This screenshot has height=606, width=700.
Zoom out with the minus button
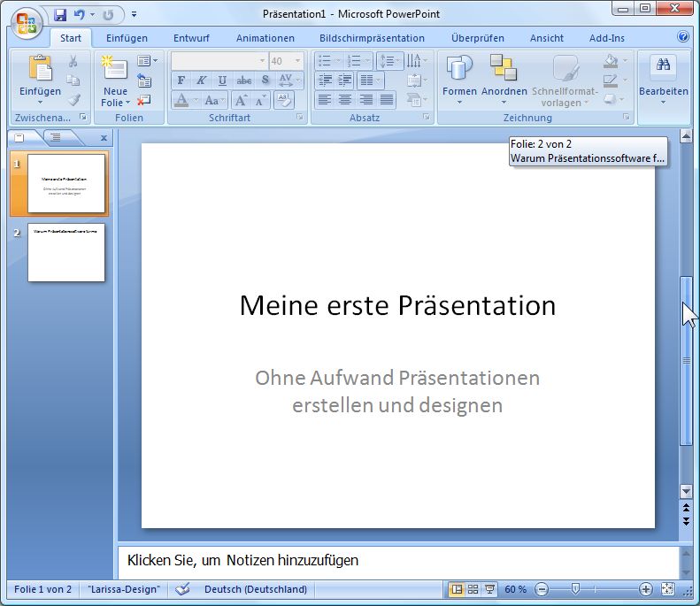pyautogui.click(x=542, y=589)
